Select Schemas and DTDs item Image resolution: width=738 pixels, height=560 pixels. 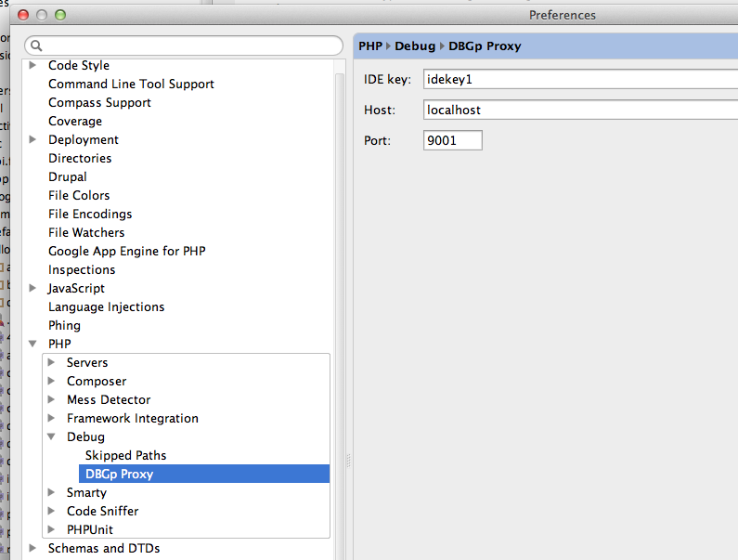(x=104, y=548)
